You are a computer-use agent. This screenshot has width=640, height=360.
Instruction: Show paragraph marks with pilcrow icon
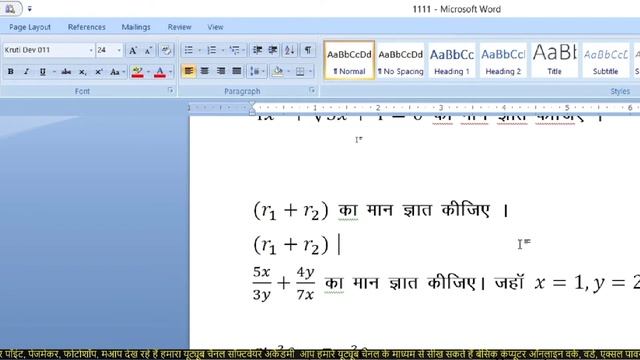click(308, 50)
